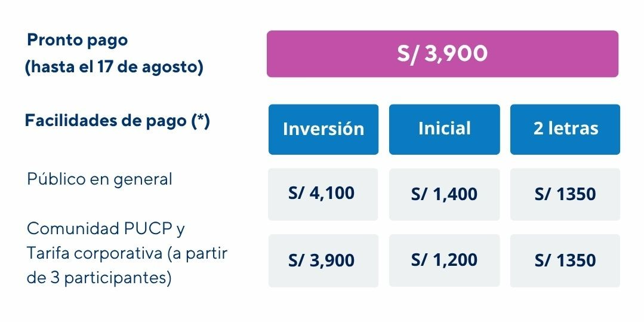
Task: Click the Público en general row label
Action: click(x=100, y=179)
